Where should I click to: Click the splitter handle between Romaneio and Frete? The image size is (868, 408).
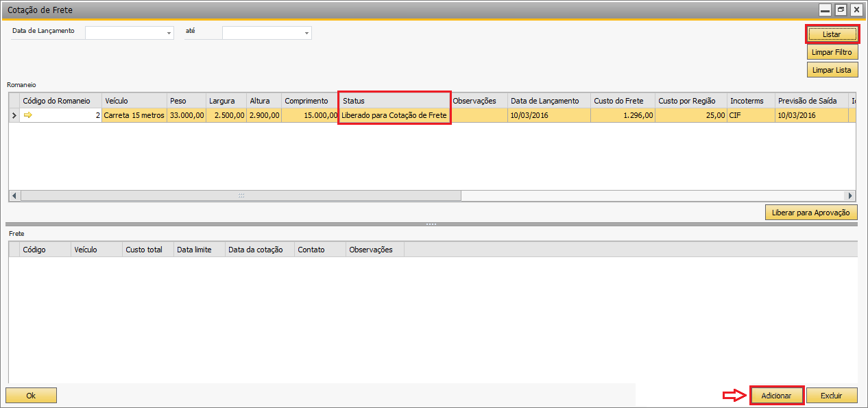[x=431, y=224]
